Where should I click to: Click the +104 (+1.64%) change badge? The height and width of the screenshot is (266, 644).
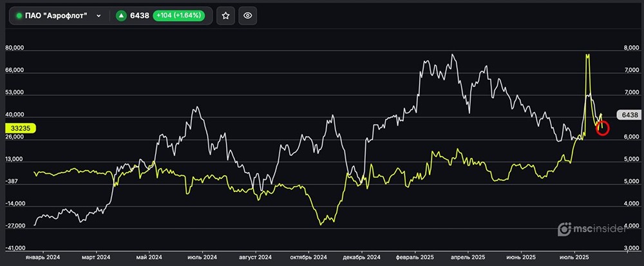(178, 16)
